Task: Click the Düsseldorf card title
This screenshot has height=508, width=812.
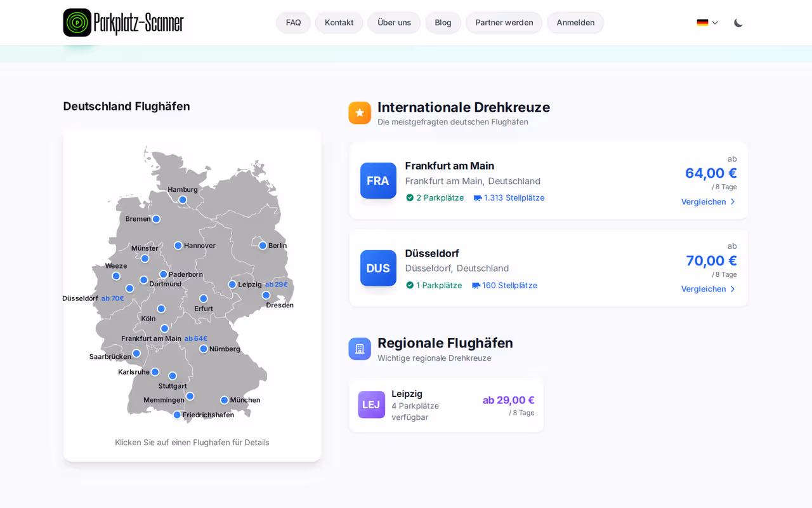Action: [x=432, y=253]
